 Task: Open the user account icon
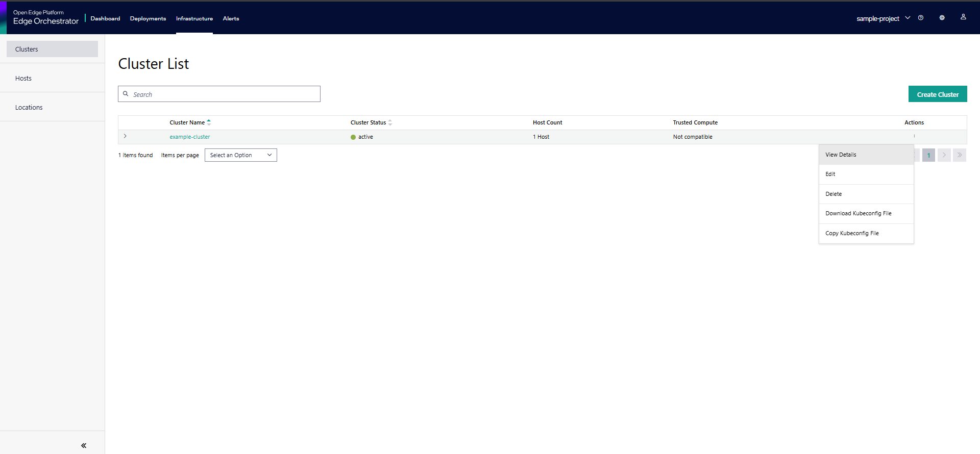(963, 17)
